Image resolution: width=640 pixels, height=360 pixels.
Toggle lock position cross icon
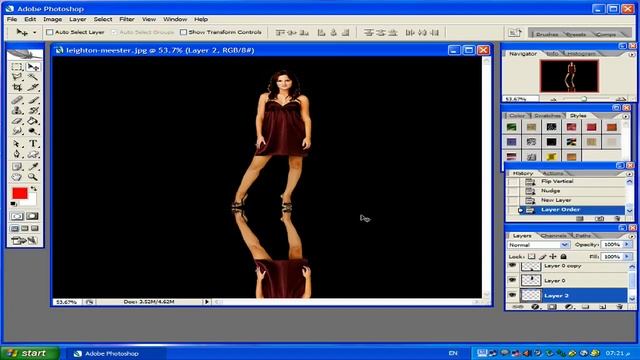[553, 257]
